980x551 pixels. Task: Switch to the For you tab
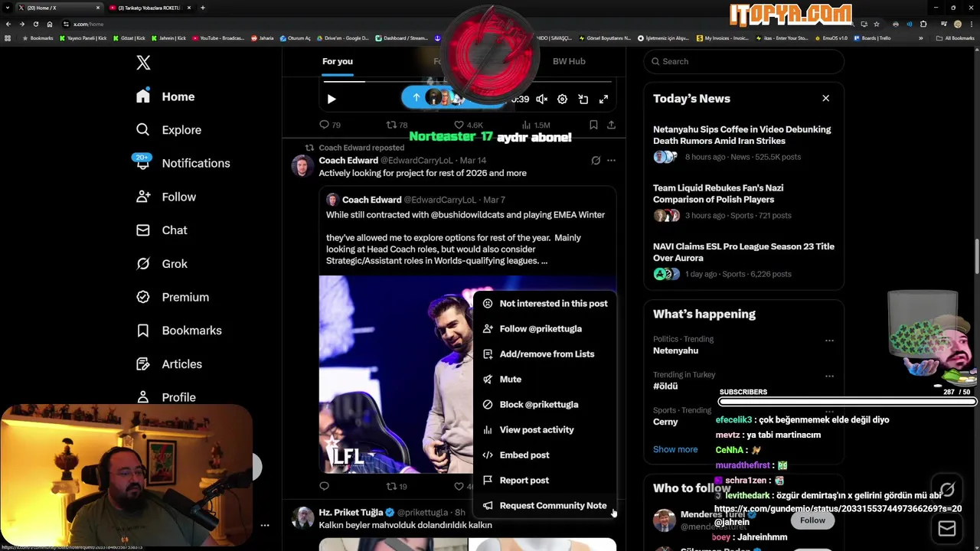click(338, 61)
